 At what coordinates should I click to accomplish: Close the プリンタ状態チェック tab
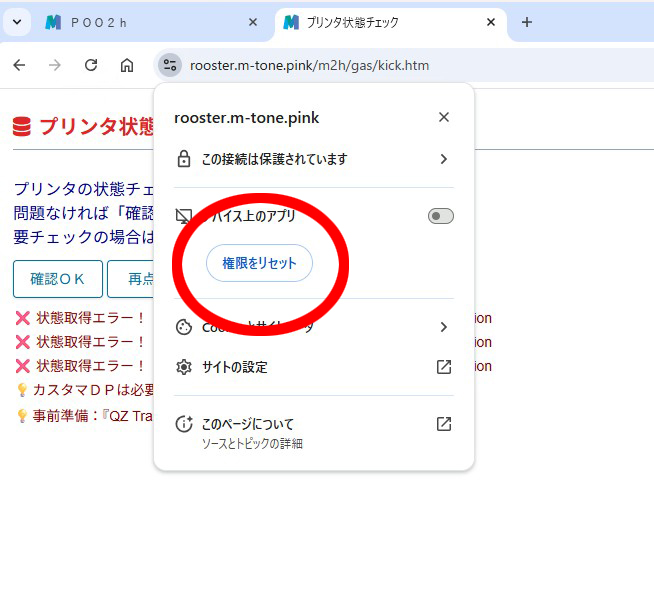(491, 22)
